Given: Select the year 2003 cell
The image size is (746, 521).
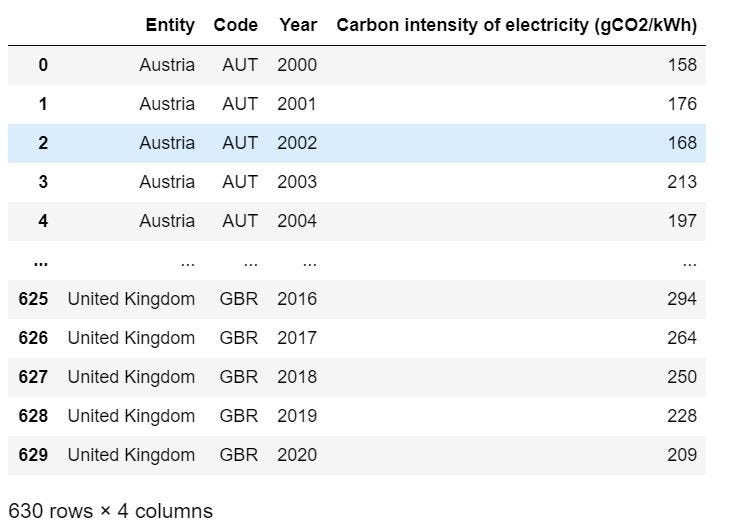Looking at the screenshot, I should [297, 182].
